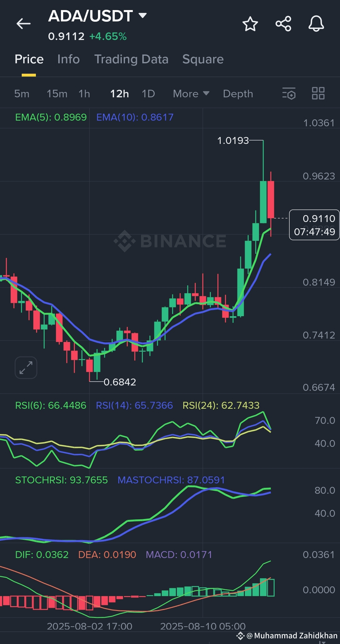Open the Square tab
340x644 pixels.
click(203, 59)
